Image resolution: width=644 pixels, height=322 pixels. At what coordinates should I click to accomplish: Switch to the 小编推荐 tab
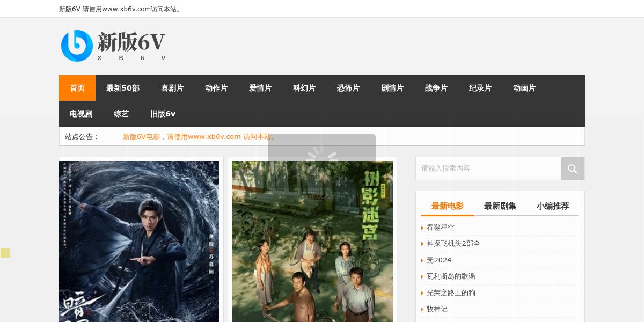click(553, 206)
